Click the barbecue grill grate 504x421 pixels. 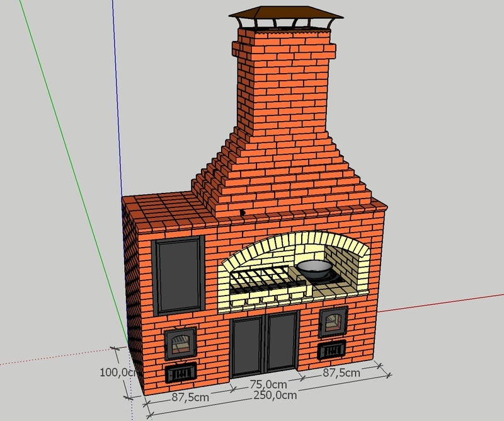point(264,279)
